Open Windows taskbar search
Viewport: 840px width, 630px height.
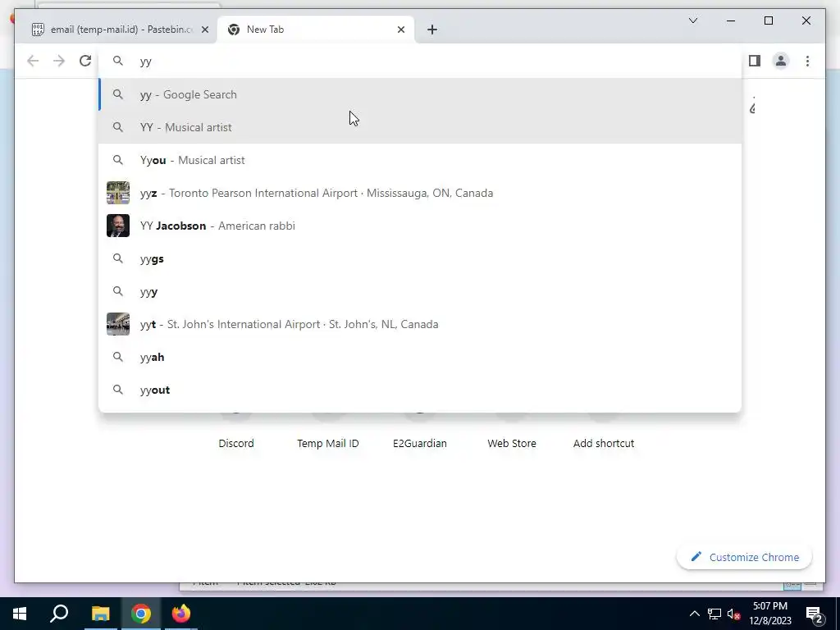(59, 614)
